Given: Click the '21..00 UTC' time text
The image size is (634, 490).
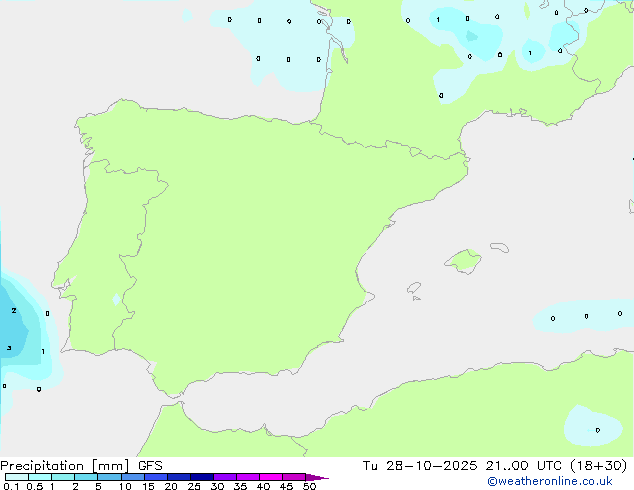Looking at the screenshot, I should coord(524,466).
